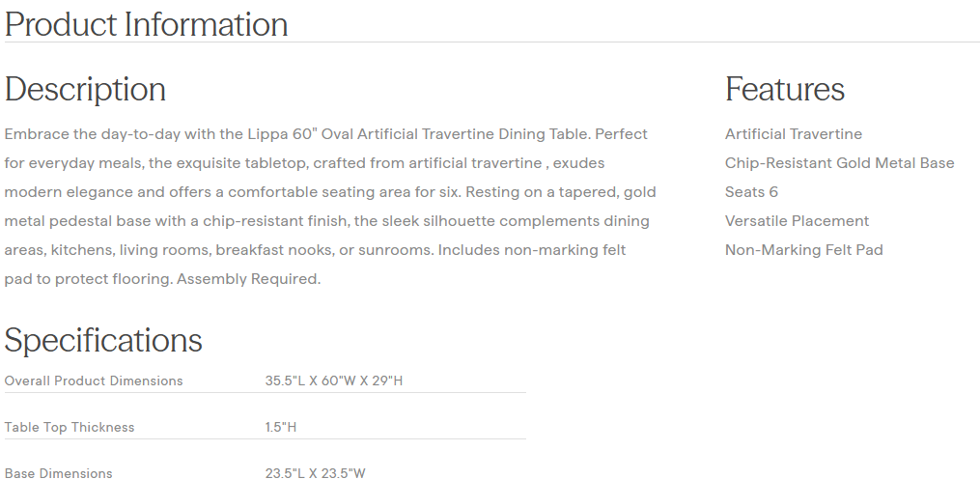Click the Table Top Thickness label
Image resolution: width=980 pixels, height=479 pixels.
(70, 428)
